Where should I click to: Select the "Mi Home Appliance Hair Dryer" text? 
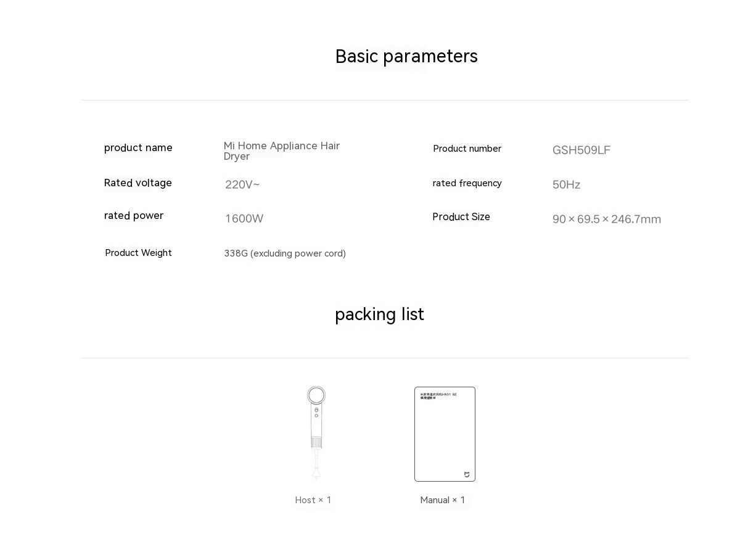282,151
